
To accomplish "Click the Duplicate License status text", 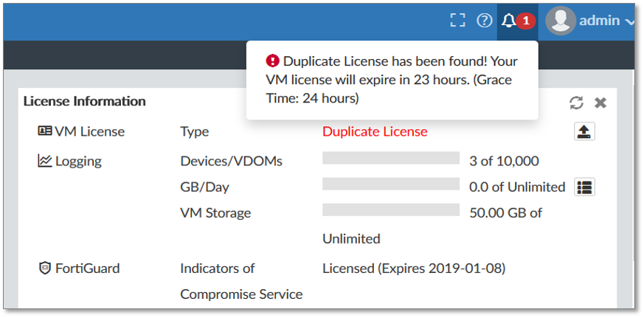I will click(x=375, y=131).
